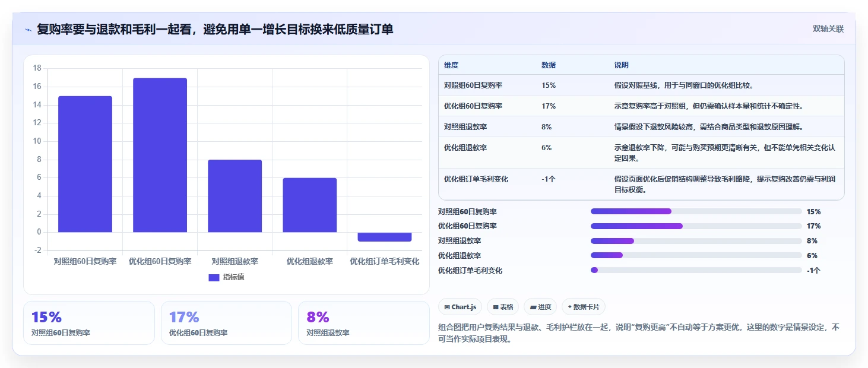
Task: Select the negative 优化组订单毛利变化 bar
Action: pyautogui.click(x=385, y=237)
